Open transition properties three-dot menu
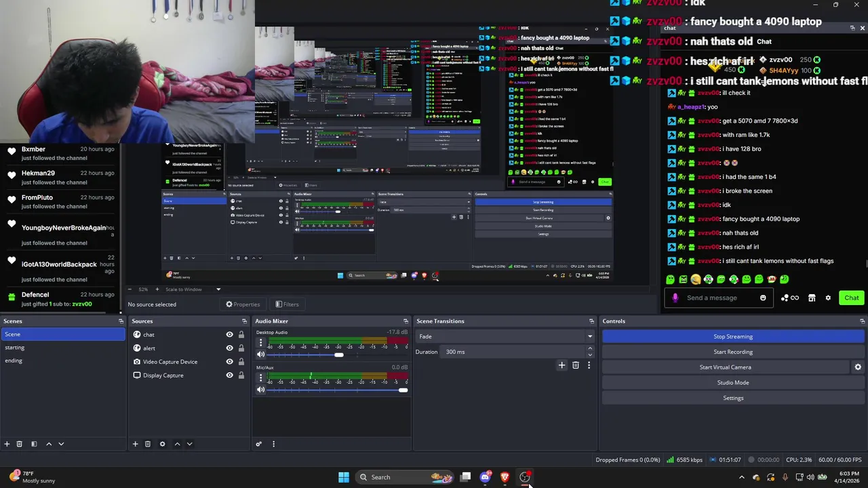Viewport: 868px width, 488px height. click(x=589, y=365)
